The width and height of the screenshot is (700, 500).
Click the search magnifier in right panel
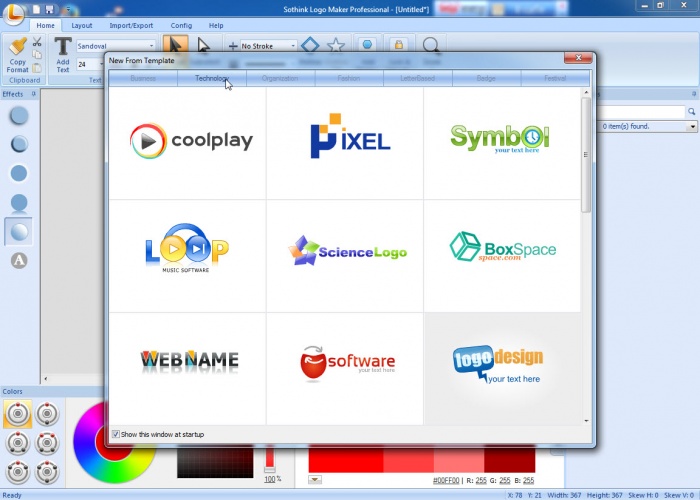click(692, 112)
